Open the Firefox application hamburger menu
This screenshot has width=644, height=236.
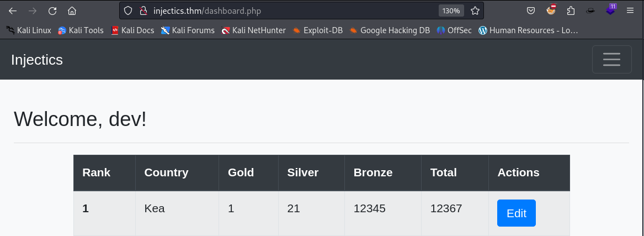[630, 11]
